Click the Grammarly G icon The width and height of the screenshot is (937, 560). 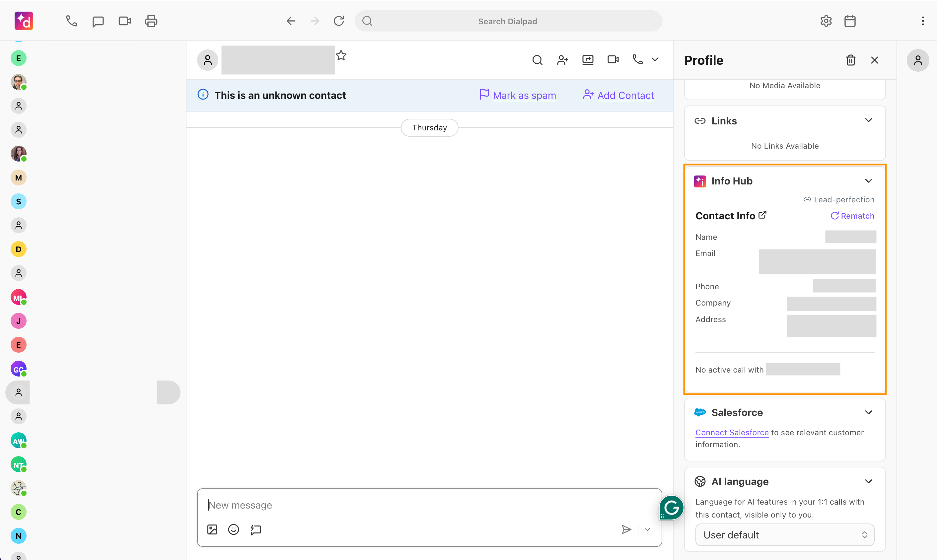tap(672, 508)
